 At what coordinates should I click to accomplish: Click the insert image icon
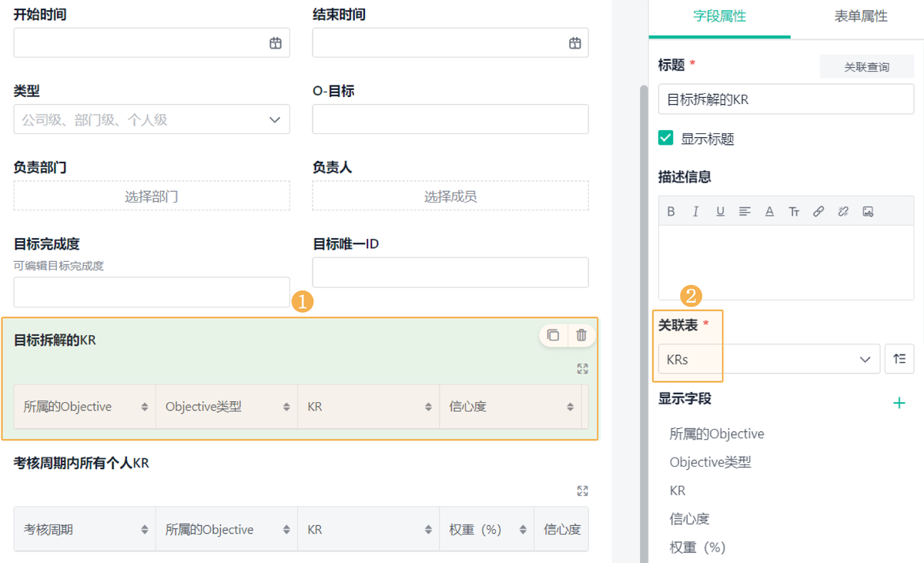pos(868,212)
